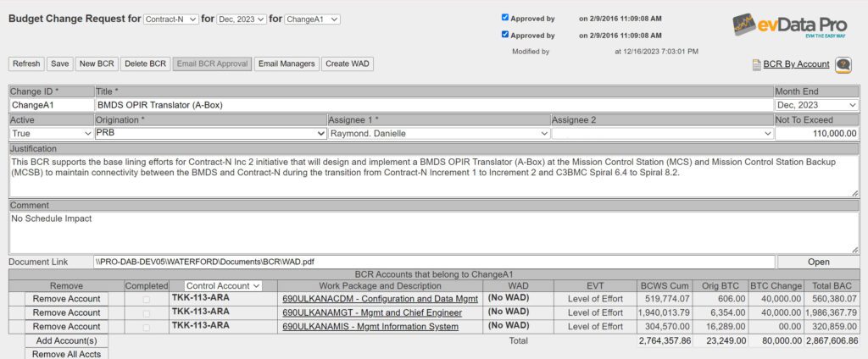Open 690ULKANACDM Configuration and Data Mgmt link

pos(381,299)
